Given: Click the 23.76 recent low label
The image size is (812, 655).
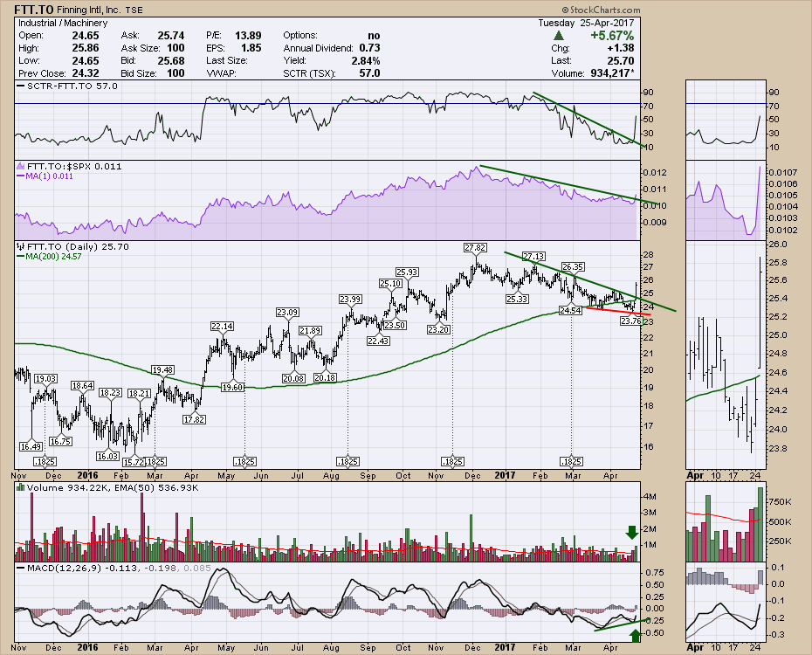Looking at the screenshot, I should pos(630,321).
